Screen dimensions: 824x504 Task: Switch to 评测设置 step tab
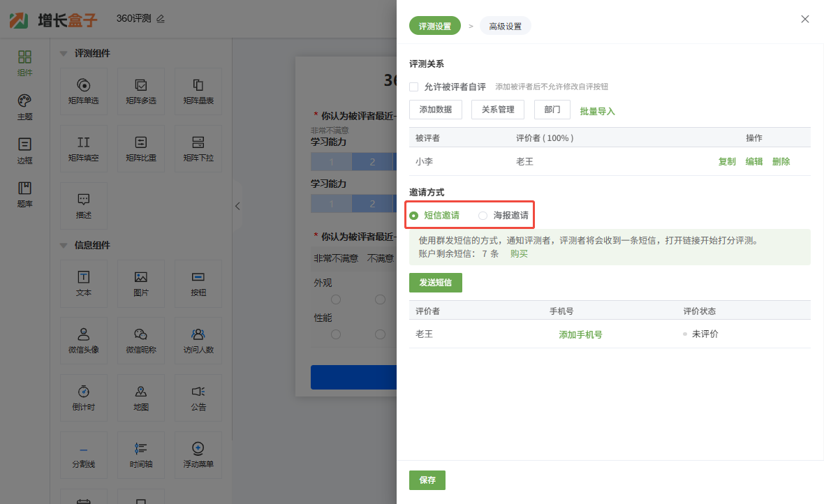[434, 26]
